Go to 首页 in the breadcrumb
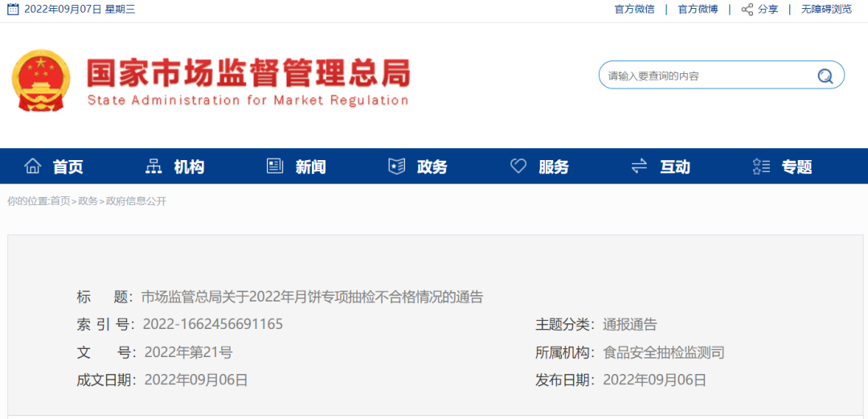This screenshot has height=419, width=868. pos(60,201)
